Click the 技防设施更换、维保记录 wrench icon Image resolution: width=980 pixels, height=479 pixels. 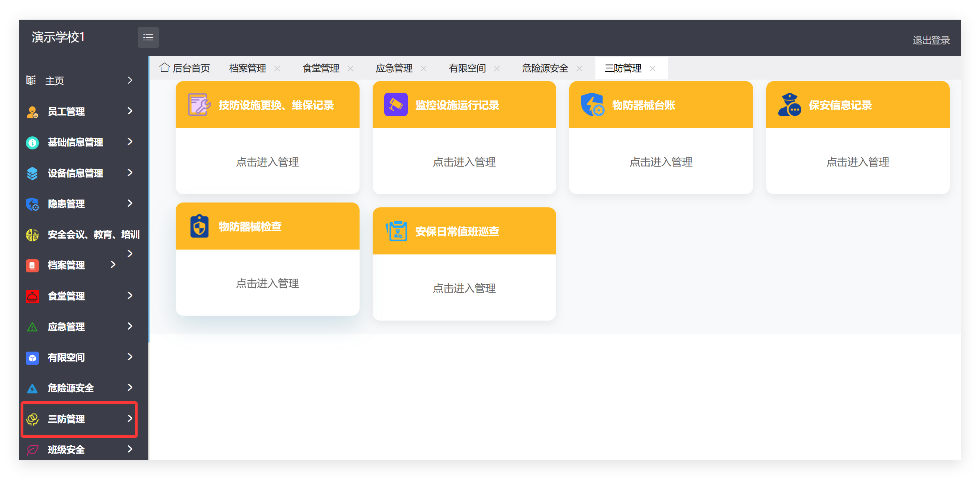[x=199, y=105]
